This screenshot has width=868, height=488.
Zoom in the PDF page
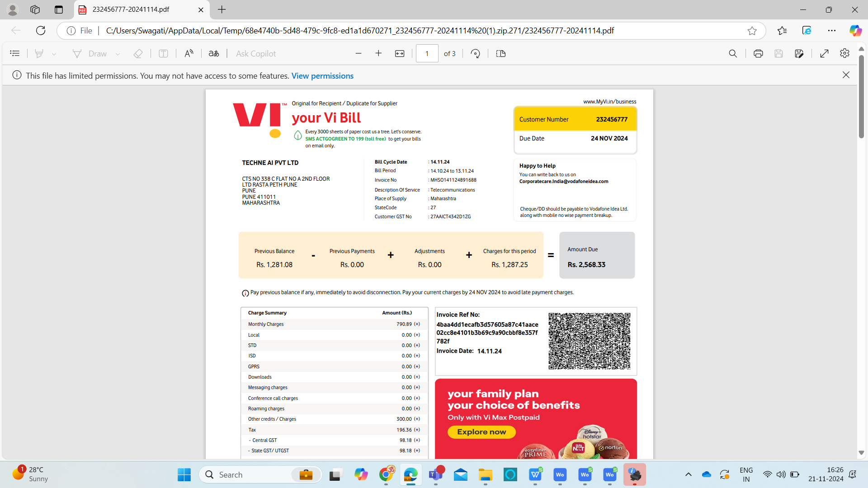pos(378,54)
